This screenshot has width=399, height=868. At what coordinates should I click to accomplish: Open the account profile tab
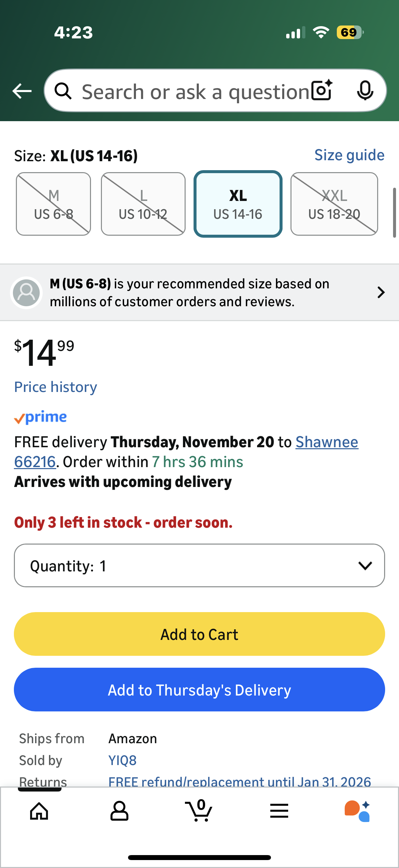(x=119, y=810)
